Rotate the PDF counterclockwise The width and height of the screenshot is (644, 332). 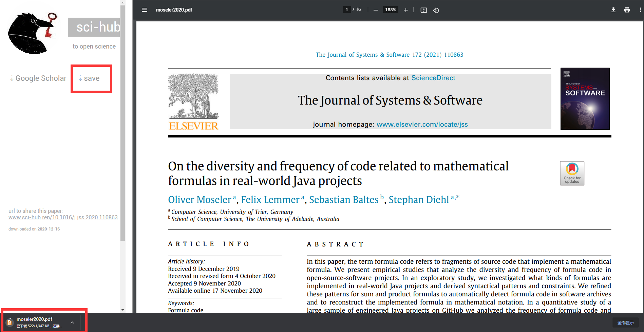pos(436,10)
